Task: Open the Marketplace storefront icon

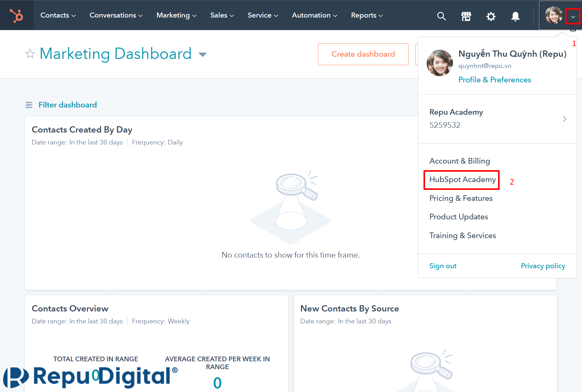Action: [x=466, y=16]
